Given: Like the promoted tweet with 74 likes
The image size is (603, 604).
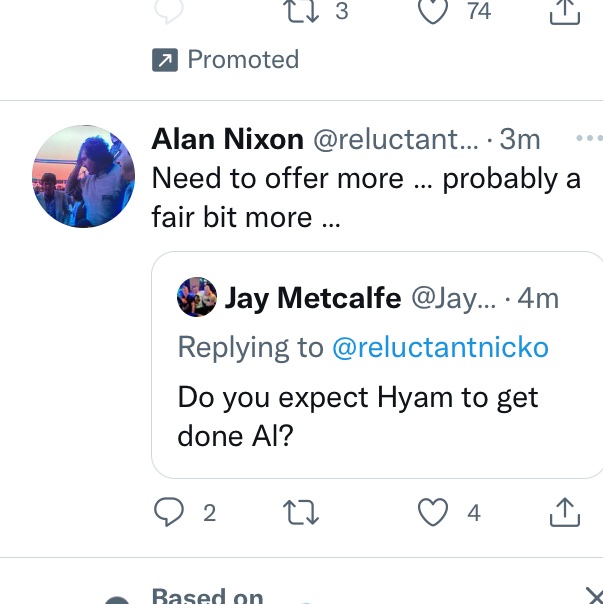Looking at the screenshot, I should pyautogui.click(x=433, y=11).
